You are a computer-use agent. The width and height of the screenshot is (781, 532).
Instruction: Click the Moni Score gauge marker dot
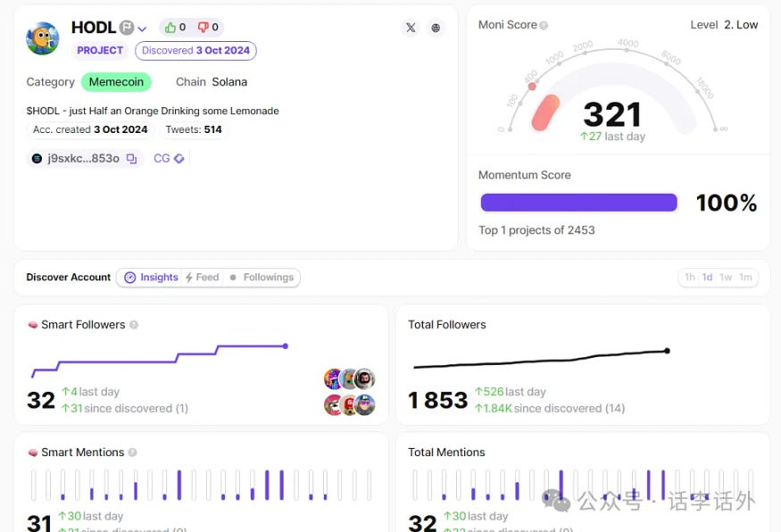coord(532,87)
